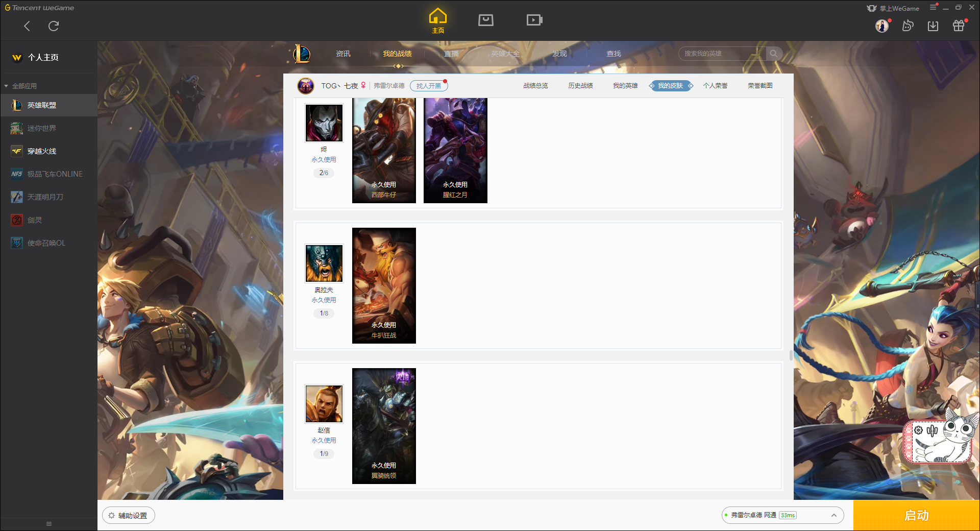This screenshot has width=980, height=531.
Task: Open the store bag icon in the top bar
Action: click(x=486, y=20)
